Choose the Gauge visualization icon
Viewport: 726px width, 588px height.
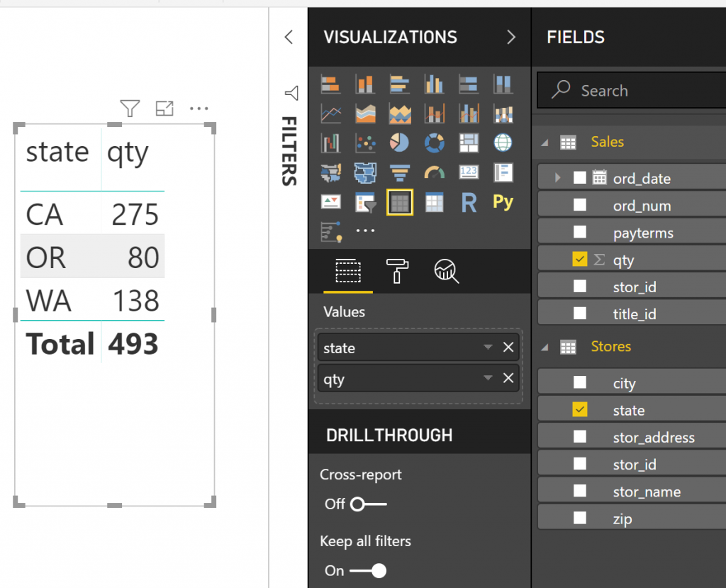click(434, 172)
